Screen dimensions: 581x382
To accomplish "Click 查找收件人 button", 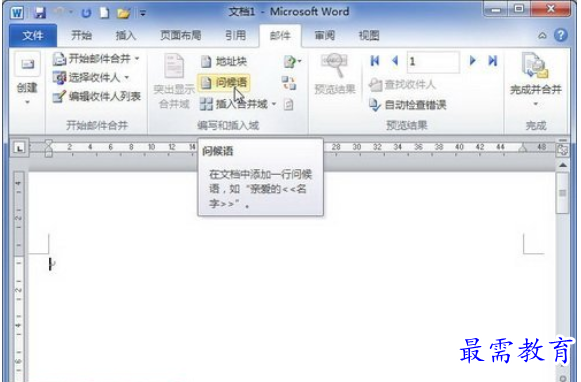I will [402, 85].
